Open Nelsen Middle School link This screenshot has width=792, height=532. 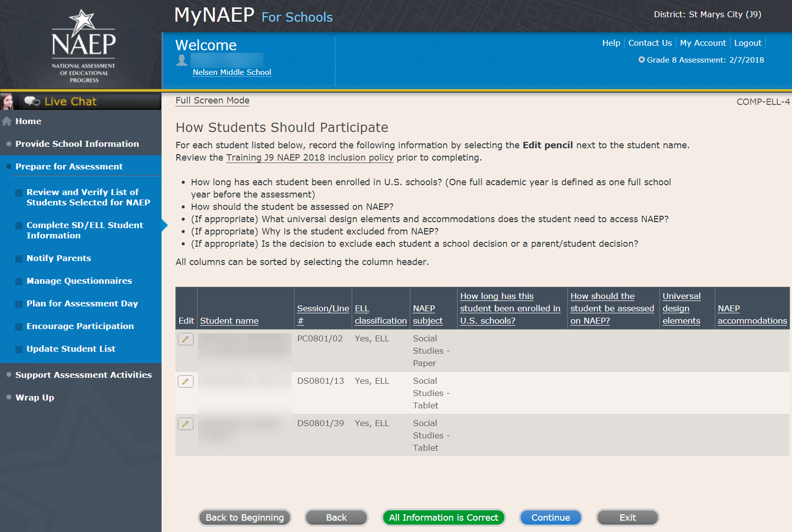pyautogui.click(x=232, y=72)
